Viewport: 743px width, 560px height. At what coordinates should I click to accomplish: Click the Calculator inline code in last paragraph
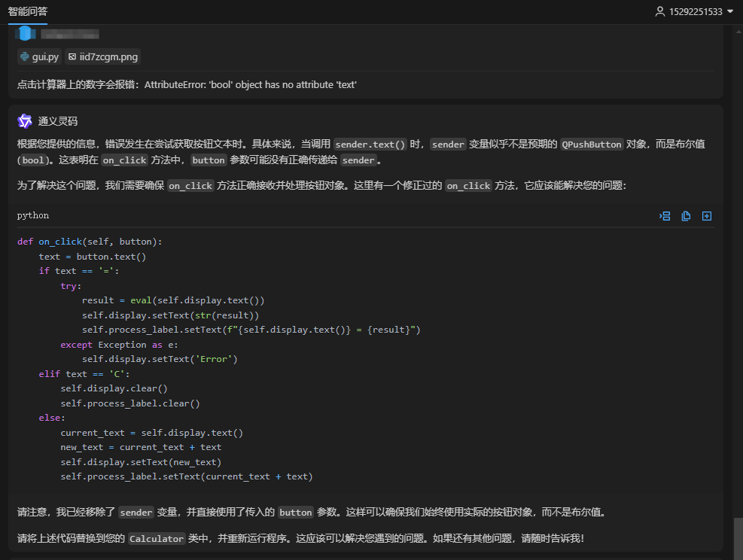[x=156, y=539]
